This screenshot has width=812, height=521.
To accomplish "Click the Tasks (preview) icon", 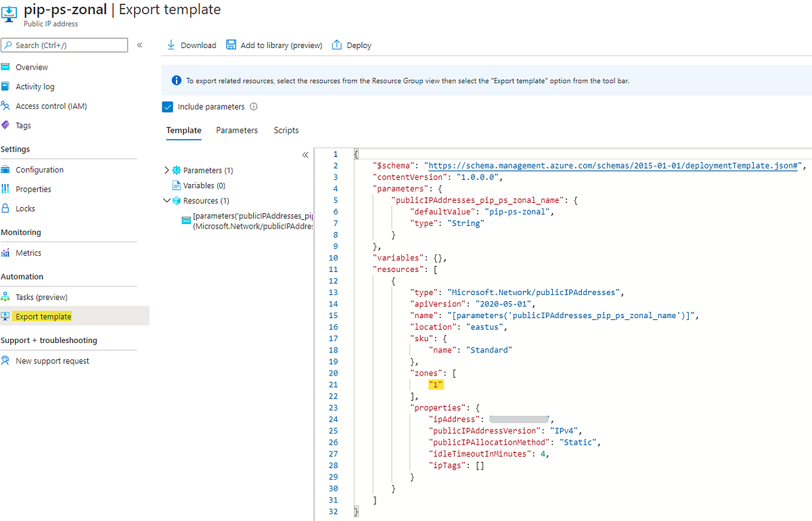I will coord(6,297).
